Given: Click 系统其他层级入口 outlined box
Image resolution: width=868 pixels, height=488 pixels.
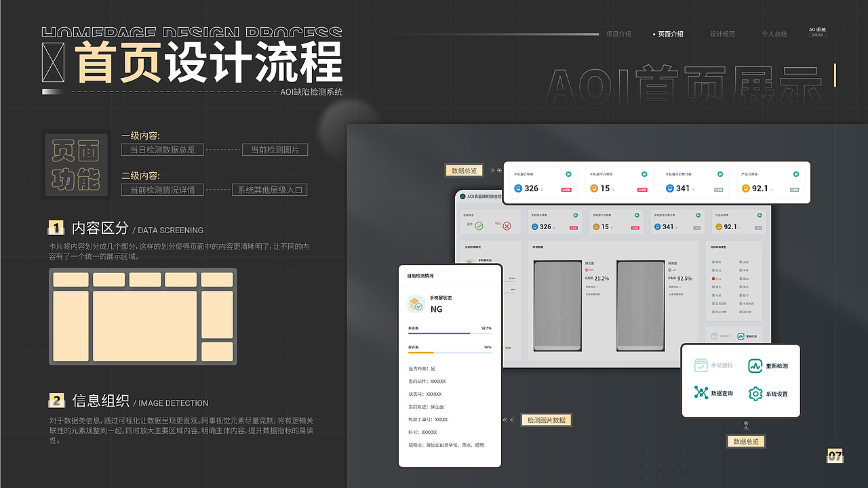Looking at the screenshot, I should coord(270,190).
